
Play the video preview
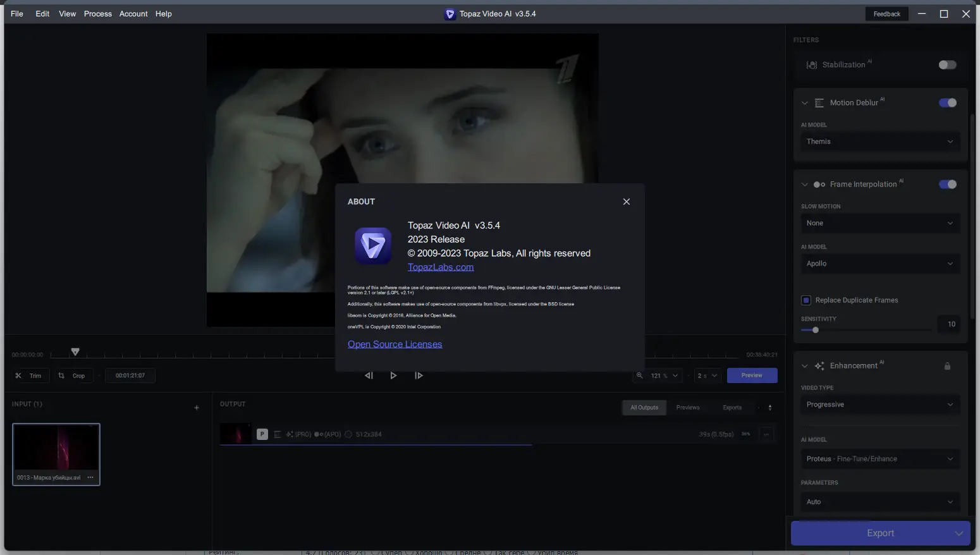393,375
